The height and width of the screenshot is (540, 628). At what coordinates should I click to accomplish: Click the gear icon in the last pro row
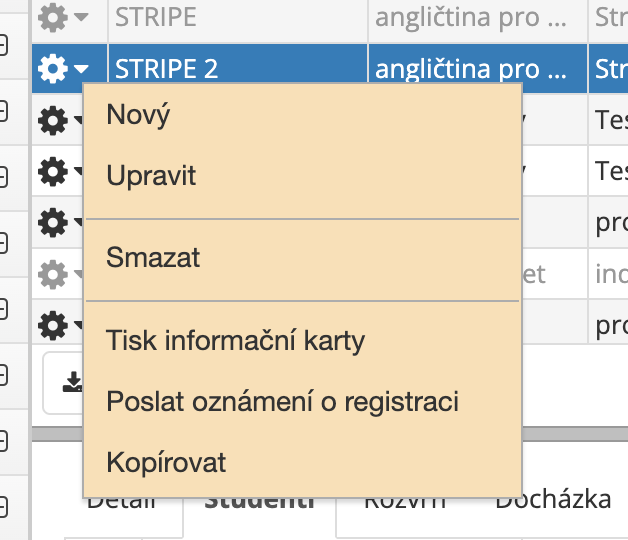click(52, 326)
